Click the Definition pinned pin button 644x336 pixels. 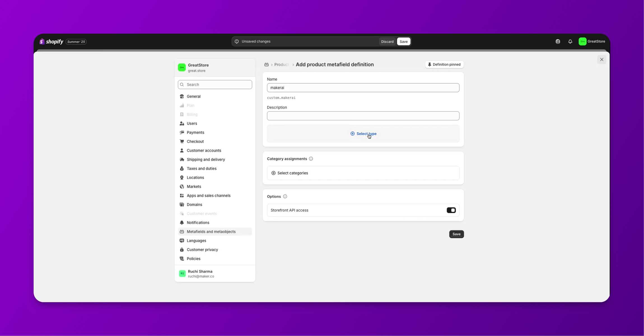[x=444, y=64]
